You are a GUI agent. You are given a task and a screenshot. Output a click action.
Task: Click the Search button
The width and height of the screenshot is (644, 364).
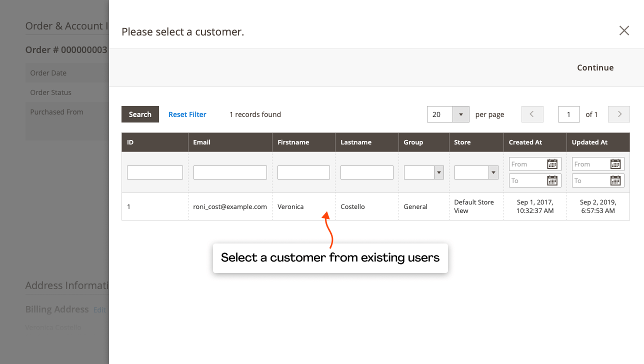pyautogui.click(x=140, y=114)
